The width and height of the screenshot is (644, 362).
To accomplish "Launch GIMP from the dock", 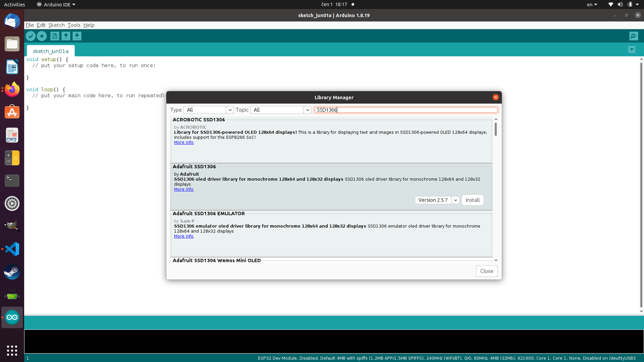I will pos(12,226).
